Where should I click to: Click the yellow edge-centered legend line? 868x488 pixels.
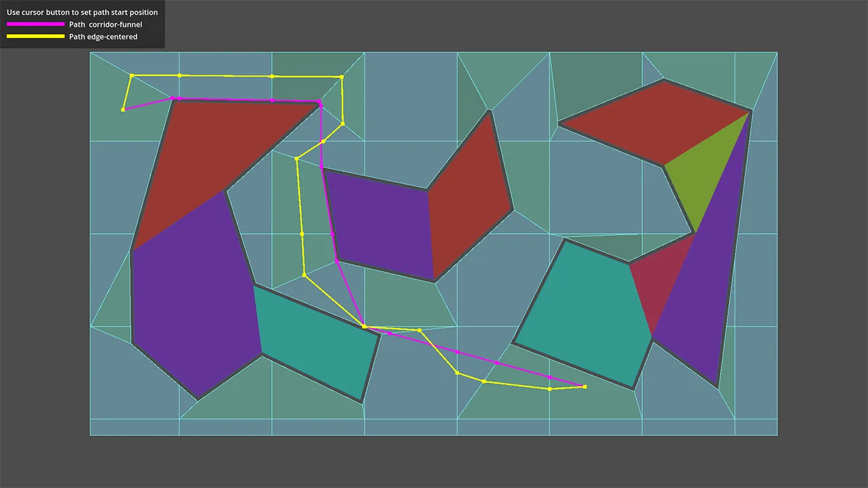[x=35, y=37]
